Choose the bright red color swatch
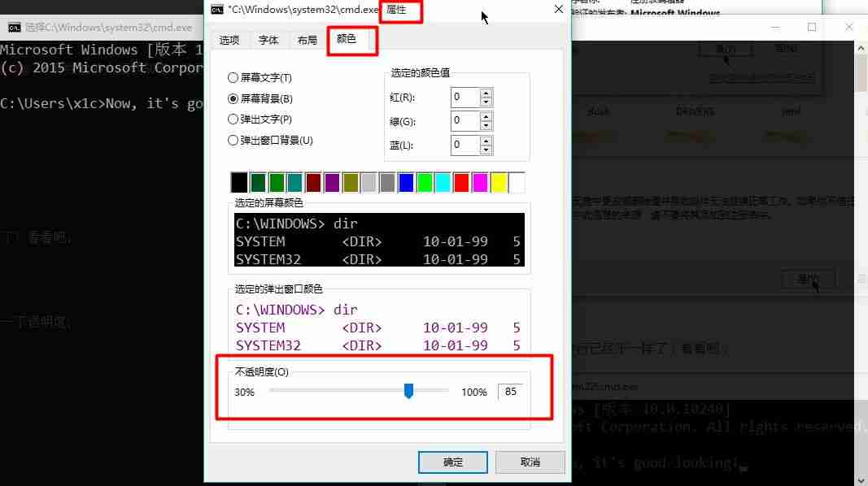Viewport: 868px width, 486px height. pos(463,181)
